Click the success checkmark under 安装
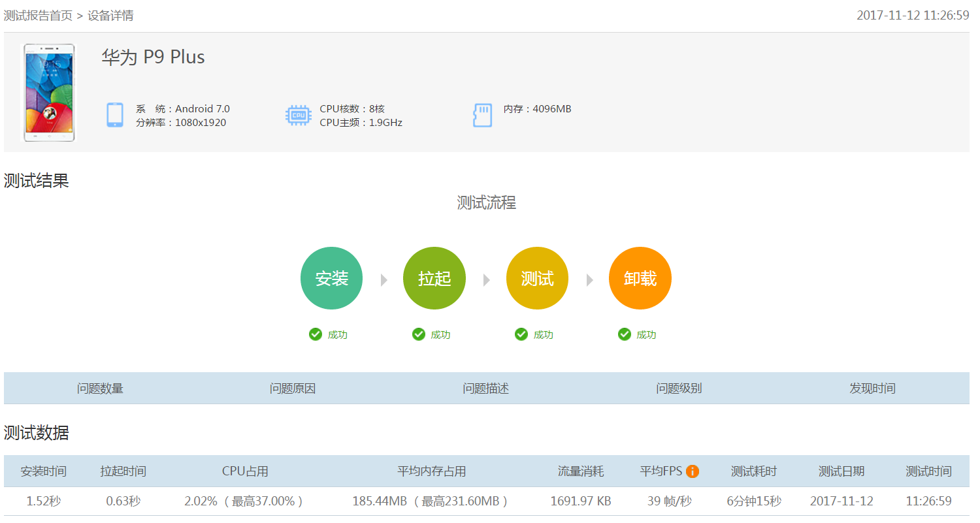980x523 pixels. coord(316,334)
